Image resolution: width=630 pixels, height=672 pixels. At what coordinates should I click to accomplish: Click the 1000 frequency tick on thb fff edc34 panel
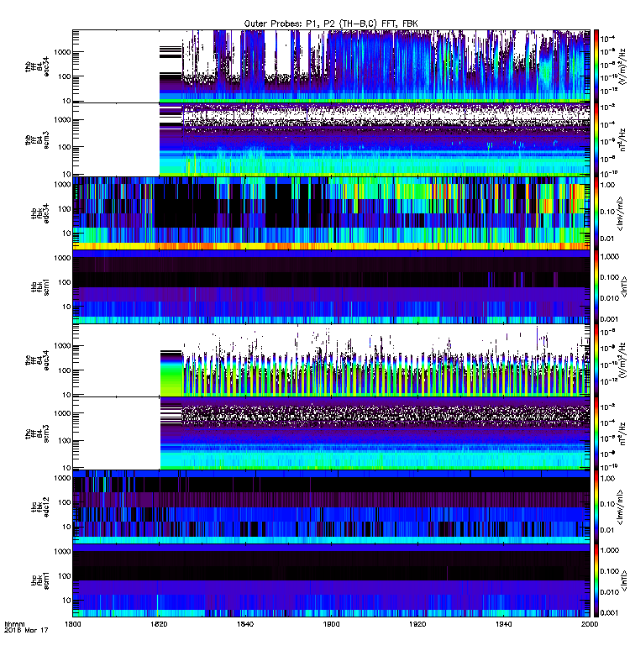point(62,52)
